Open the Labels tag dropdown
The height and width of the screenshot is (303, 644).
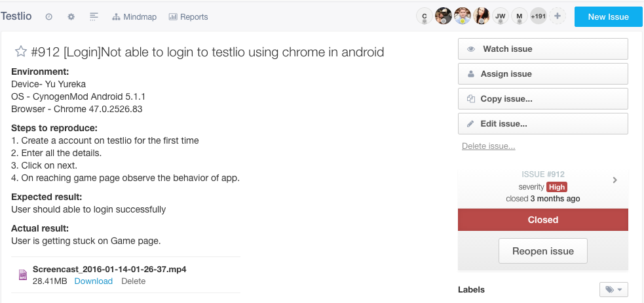coord(613,289)
